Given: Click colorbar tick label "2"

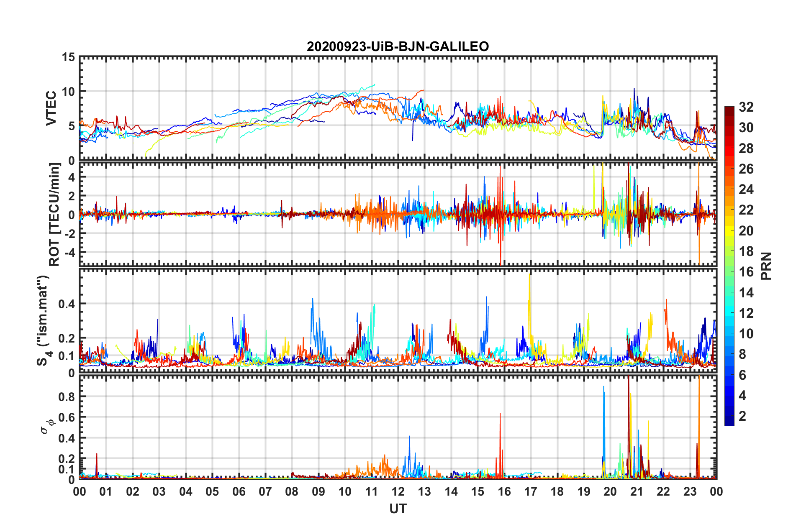Looking at the screenshot, I should click(742, 416).
